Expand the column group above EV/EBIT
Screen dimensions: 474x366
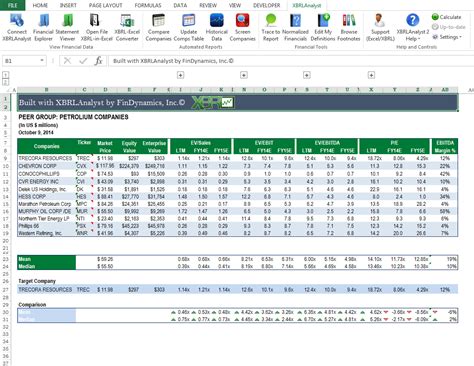pos(244,75)
